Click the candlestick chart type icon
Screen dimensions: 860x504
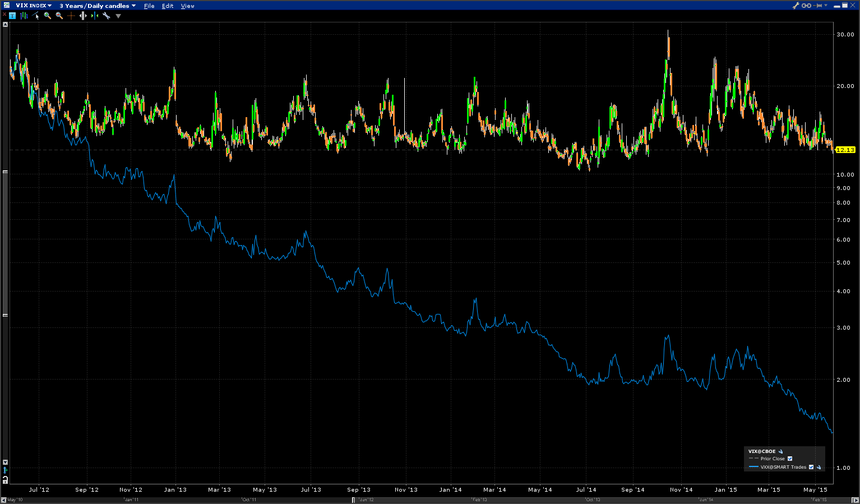[x=24, y=16]
